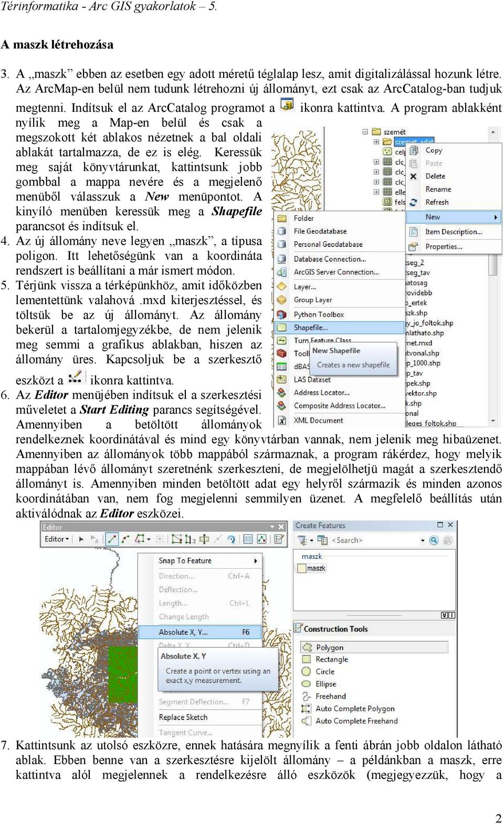The width and height of the screenshot is (504, 824).
Task: Open Sketch Properties icon in Editor toolbar
Action: pyautogui.click(x=262, y=539)
